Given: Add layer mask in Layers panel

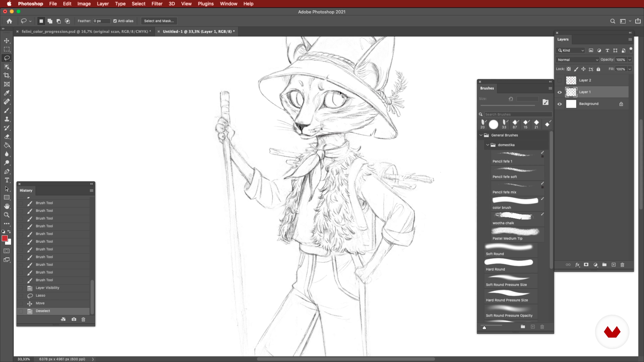Looking at the screenshot, I should [x=586, y=265].
